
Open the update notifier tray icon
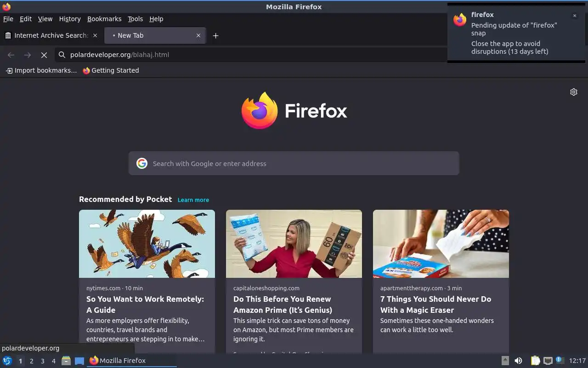(x=560, y=360)
